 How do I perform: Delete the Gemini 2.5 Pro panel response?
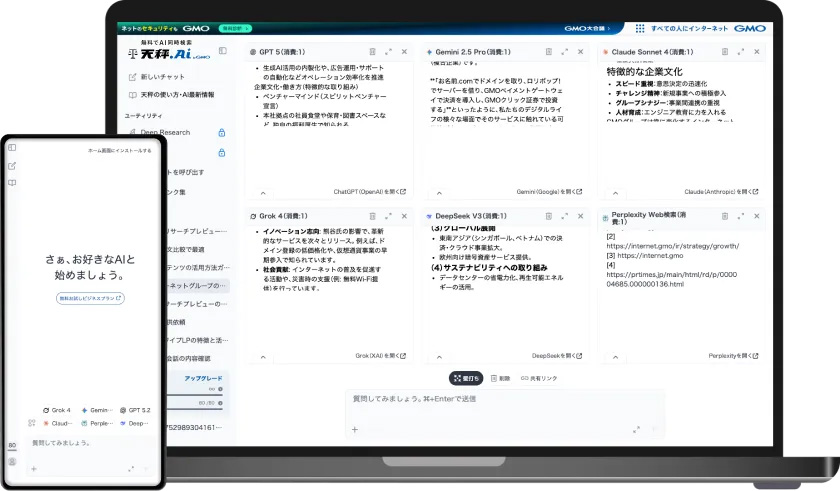click(549, 52)
